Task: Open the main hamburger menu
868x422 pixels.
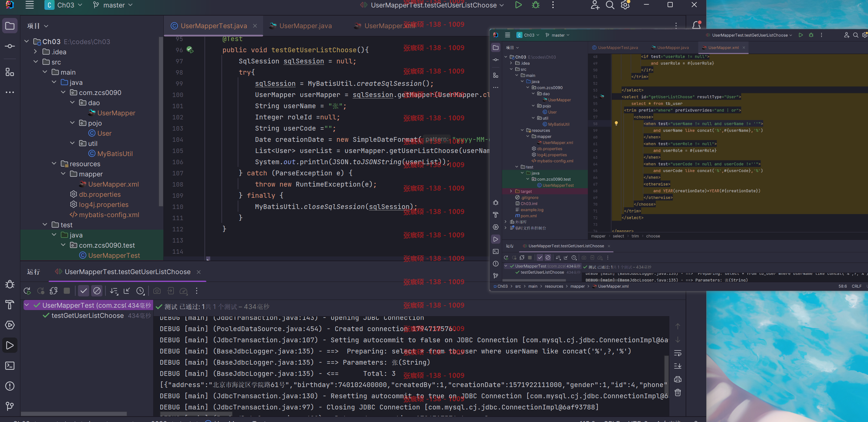Action: tap(30, 5)
